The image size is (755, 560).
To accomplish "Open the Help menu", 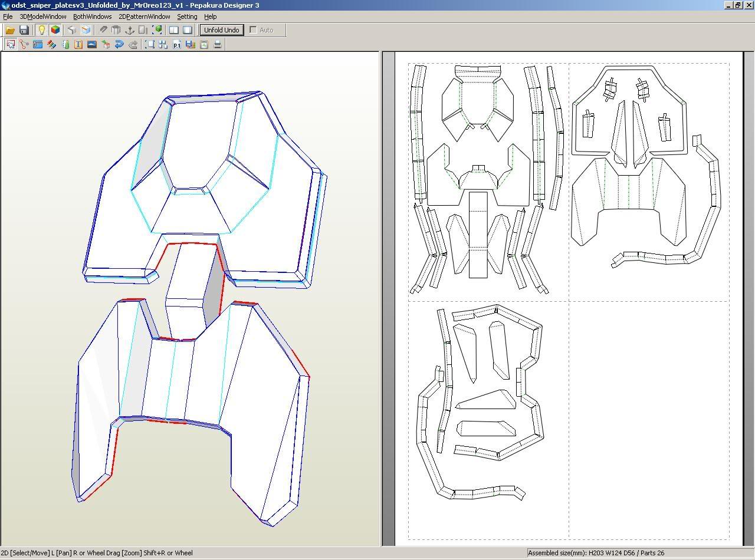I will click(211, 17).
